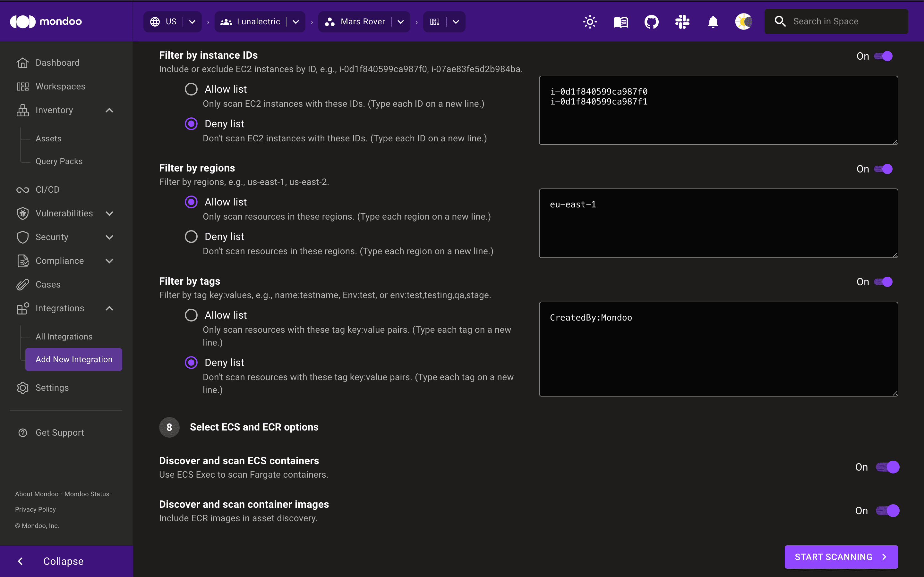Open the Slack community icon

pos(682,22)
